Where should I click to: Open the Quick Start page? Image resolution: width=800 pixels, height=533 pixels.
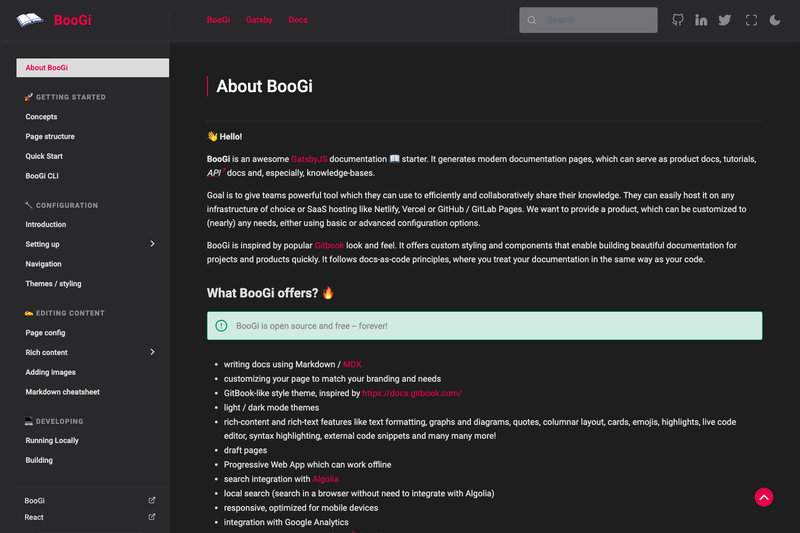click(44, 156)
